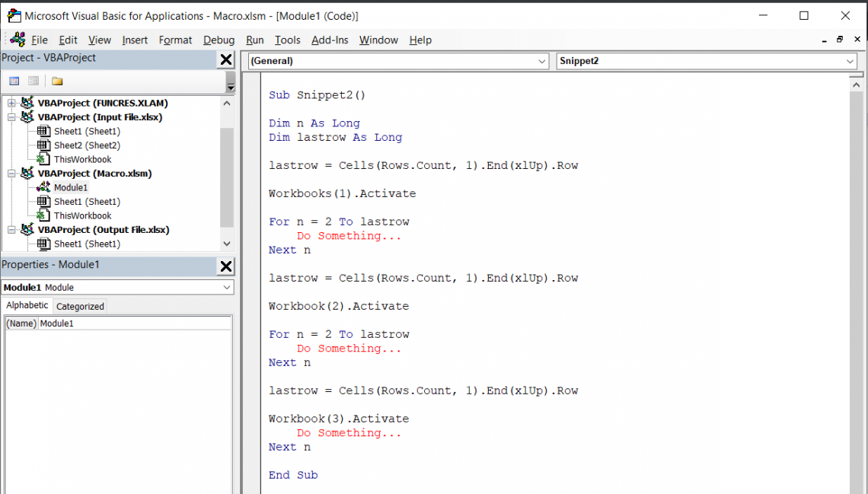Close the Properties - Module1 panel
This screenshot has width=868, height=494.
(x=226, y=266)
